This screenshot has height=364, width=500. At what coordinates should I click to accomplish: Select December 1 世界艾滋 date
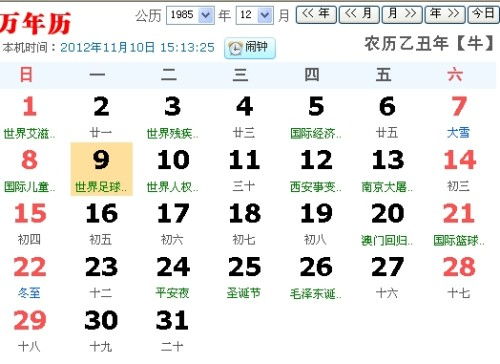click(x=30, y=116)
